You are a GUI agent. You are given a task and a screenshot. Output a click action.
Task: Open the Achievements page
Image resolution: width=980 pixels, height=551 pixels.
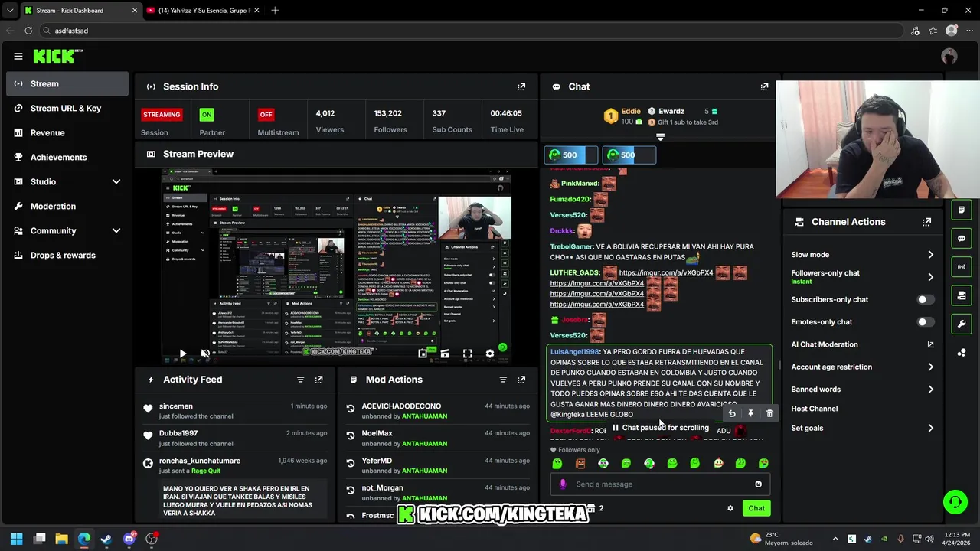[x=67, y=157]
